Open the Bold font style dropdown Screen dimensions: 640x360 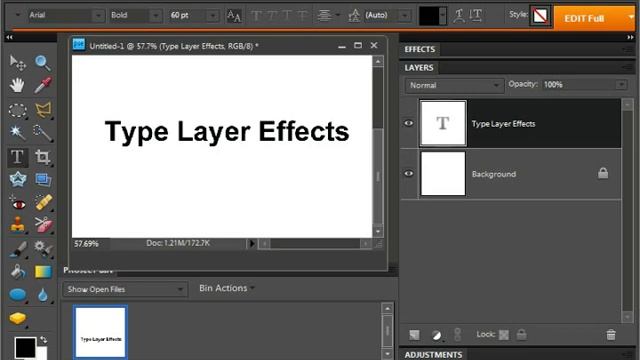tap(156, 16)
